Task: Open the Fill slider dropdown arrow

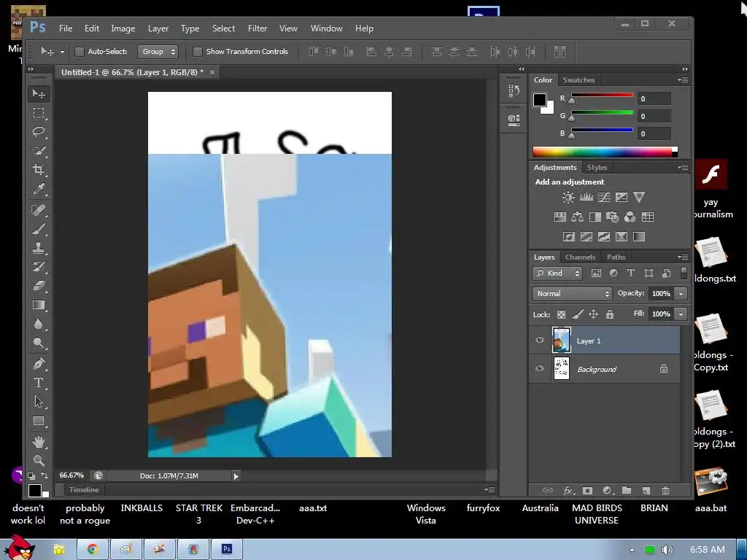Action: pyautogui.click(x=681, y=314)
